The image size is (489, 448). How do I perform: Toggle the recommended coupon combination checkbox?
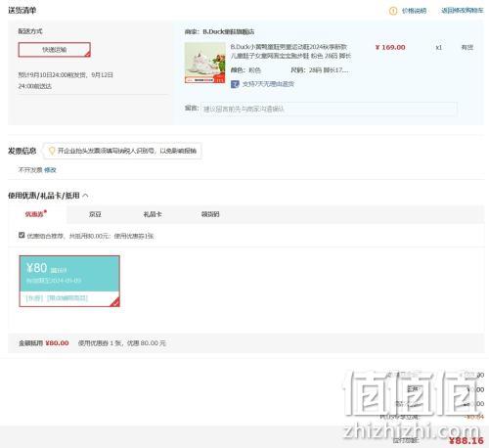click(x=22, y=235)
